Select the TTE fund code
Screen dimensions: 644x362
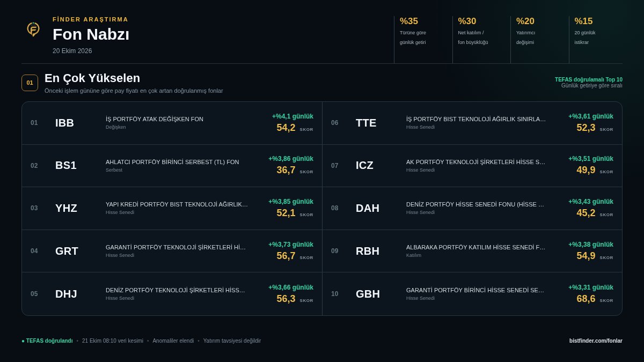(366, 123)
